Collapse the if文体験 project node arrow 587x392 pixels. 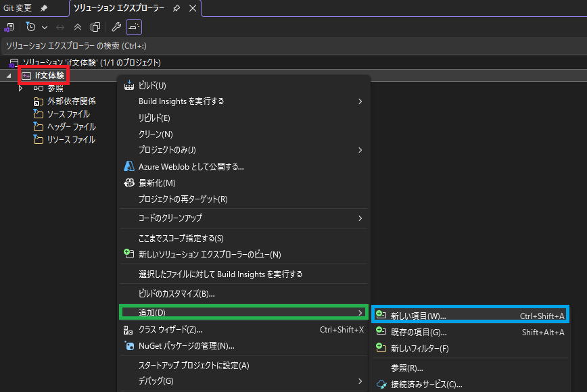9,76
